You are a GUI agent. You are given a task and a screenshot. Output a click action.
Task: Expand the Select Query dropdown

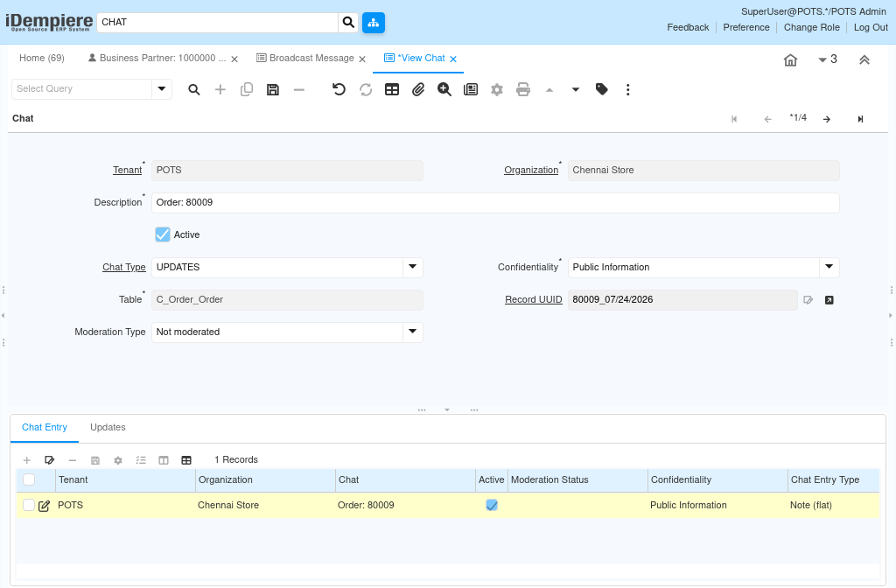162,89
